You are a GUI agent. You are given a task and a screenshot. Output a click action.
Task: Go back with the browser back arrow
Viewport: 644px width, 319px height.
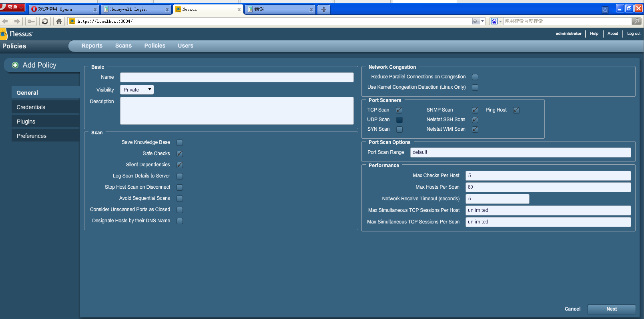pos(5,21)
